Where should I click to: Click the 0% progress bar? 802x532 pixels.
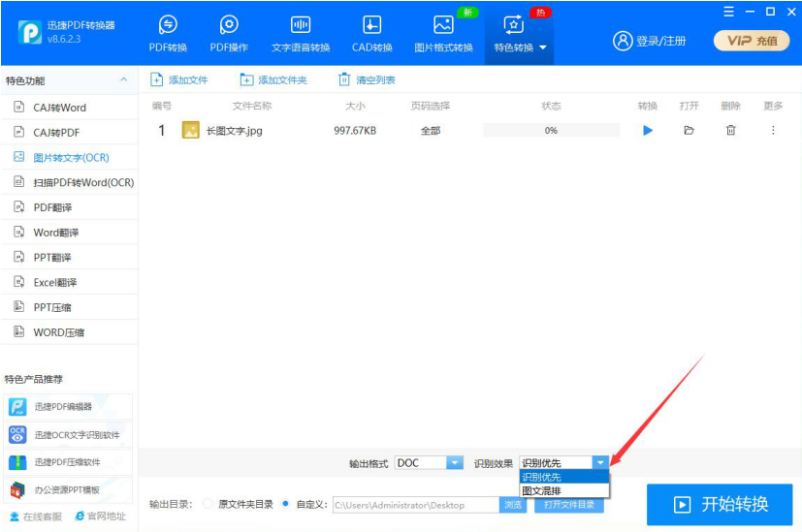click(551, 130)
